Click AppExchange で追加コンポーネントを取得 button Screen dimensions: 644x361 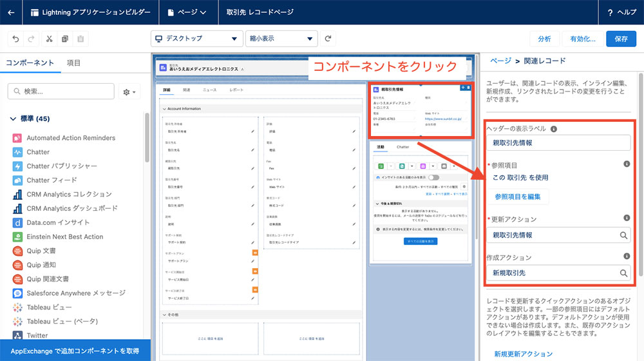(75, 351)
